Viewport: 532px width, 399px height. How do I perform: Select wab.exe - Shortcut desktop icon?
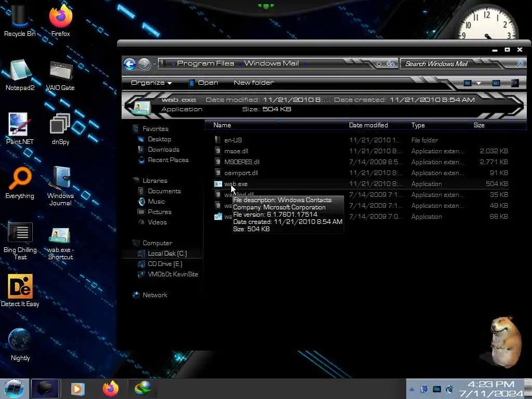[x=60, y=243]
